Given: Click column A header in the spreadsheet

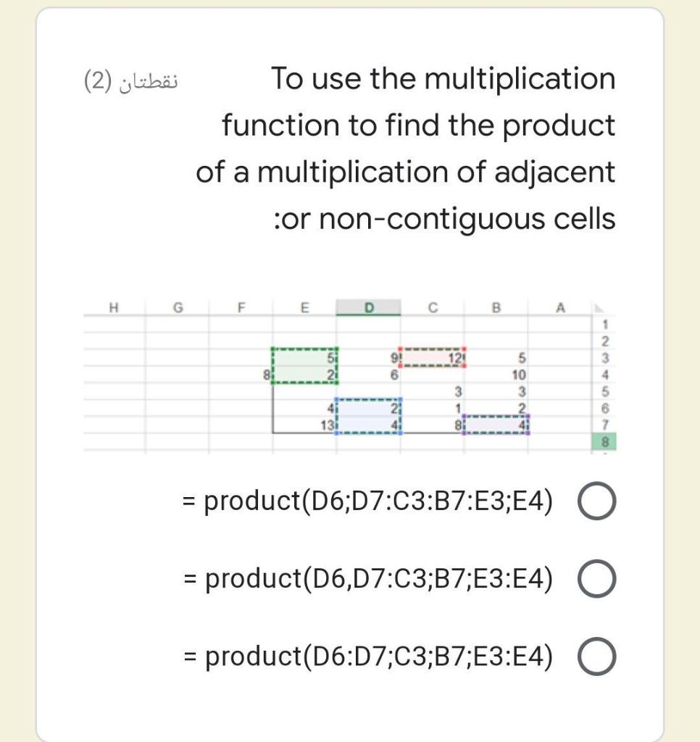Looking at the screenshot, I should [x=559, y=307].
